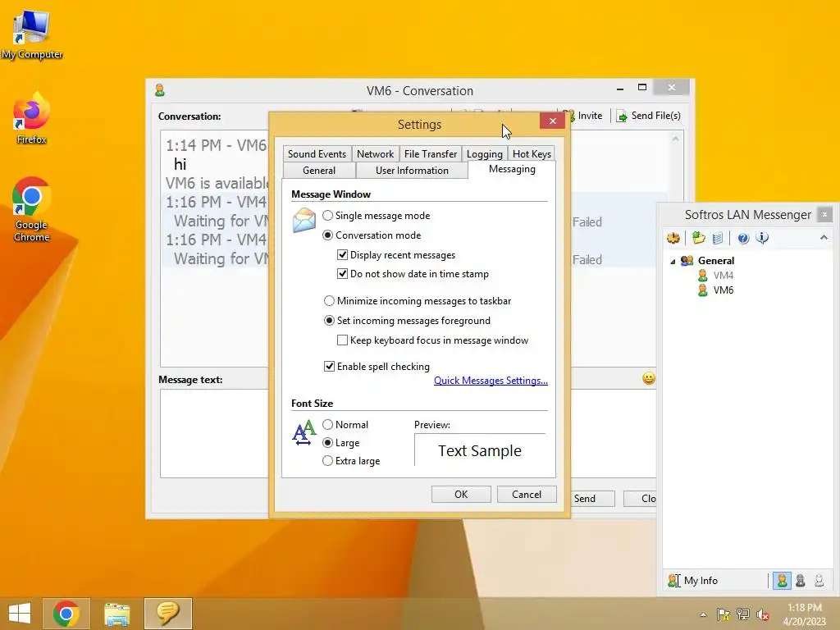This screenshot has height=630, width=840.
Task: Show hidden system tray icons
Action: pyautogui.click(x=703, y=614)
